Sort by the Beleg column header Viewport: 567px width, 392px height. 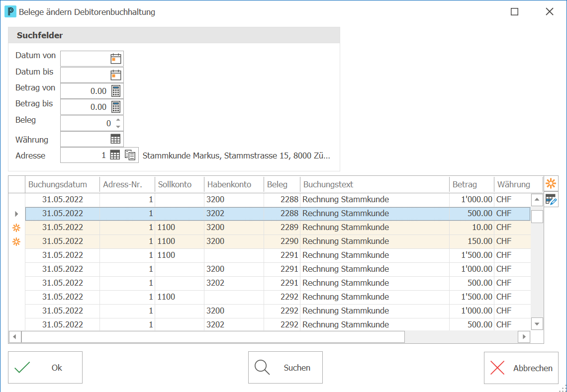pyautogui.click(x=282, y=185)
